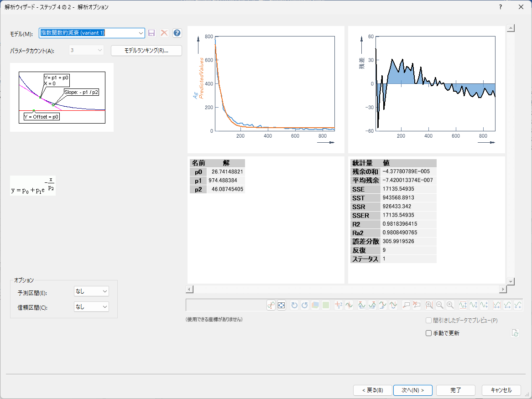Click the fit-to-window icon in graph toolbar
The image size is (532, 399).
[x=282, y=306]
